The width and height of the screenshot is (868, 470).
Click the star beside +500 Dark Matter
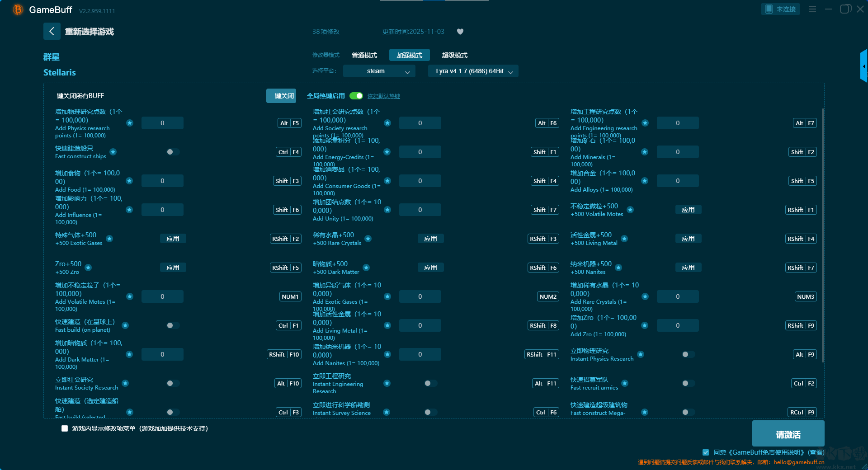coord(366,268)
